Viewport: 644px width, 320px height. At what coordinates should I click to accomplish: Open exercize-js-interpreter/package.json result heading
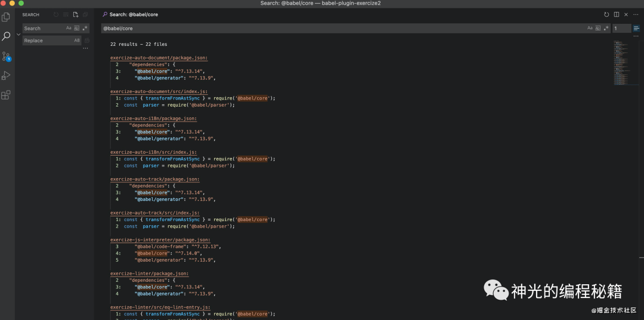pyautogui.click(x=160, y=240)
